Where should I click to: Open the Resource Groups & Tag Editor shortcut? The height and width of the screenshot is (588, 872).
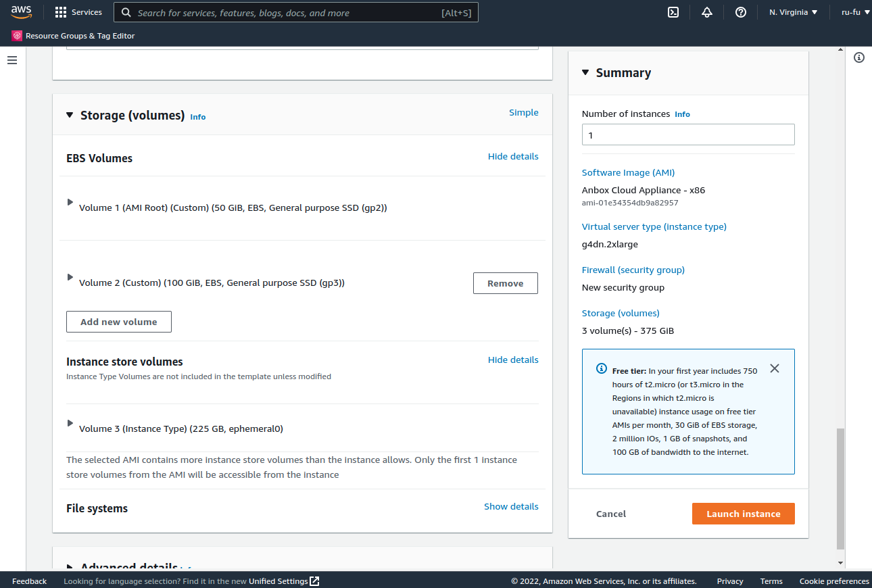tap(74, 36)
